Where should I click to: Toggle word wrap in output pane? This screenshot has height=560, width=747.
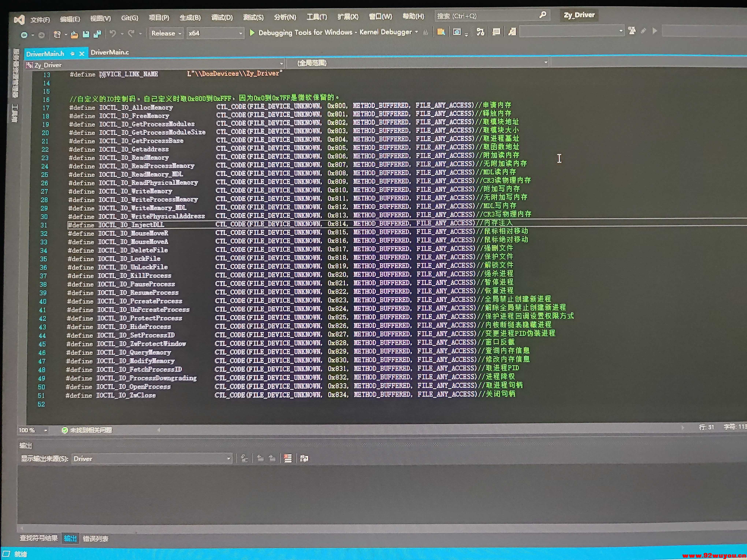coord(304,458)
